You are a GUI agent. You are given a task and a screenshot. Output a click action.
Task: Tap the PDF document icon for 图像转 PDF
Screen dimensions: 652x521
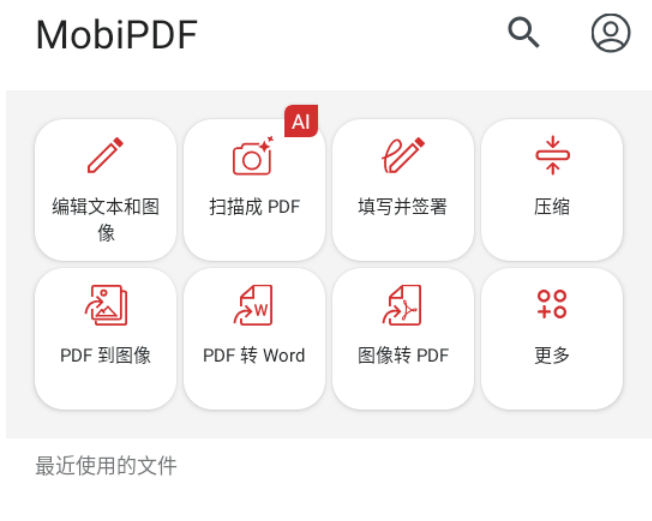click(x=402, y=305)
